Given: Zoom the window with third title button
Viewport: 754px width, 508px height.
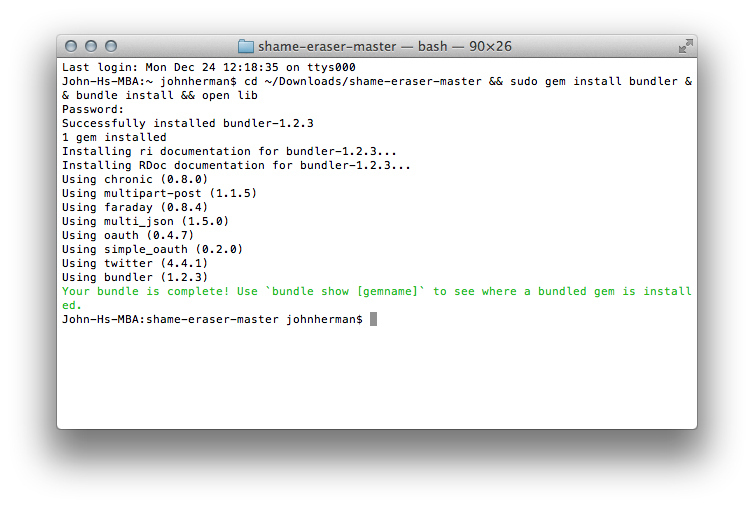Looking at the screenshot, I should click(111, 46).
